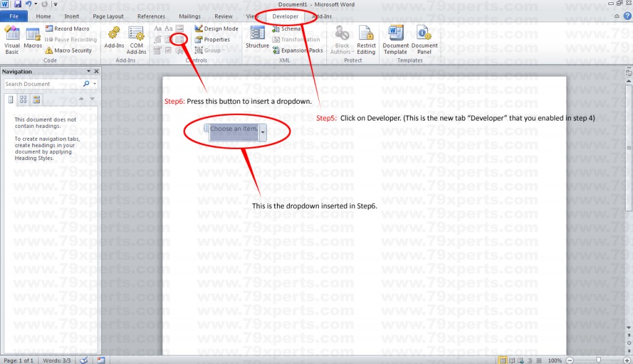Viewport: 633px width, 364px height.
Task: Insert Plain Text content control
Action: point(169,28)
